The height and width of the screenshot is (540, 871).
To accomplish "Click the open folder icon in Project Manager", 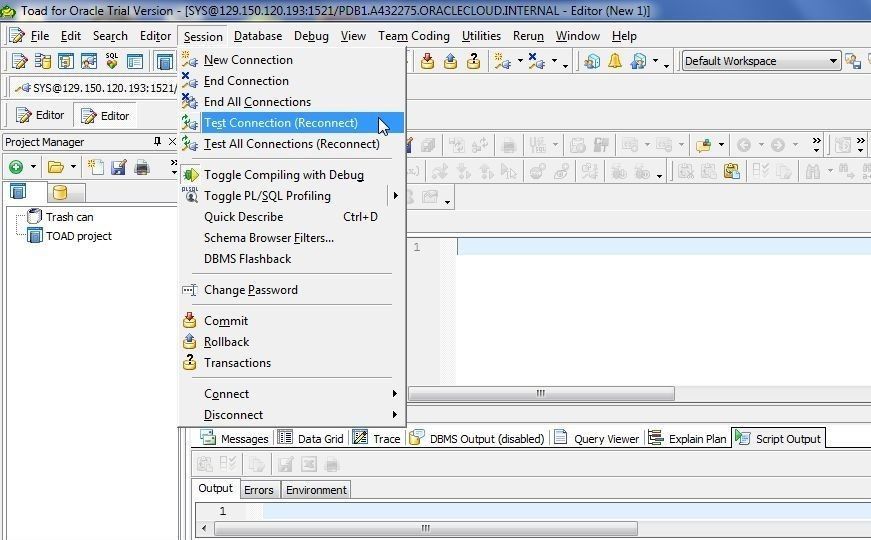I will 56,167.
